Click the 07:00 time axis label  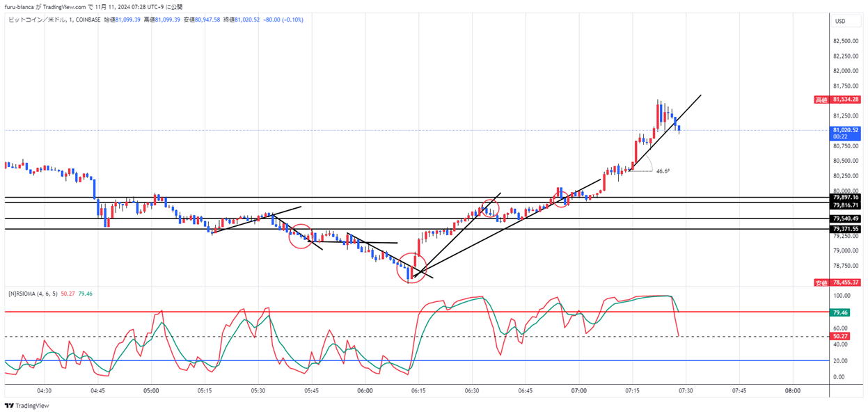pos(578,391)
